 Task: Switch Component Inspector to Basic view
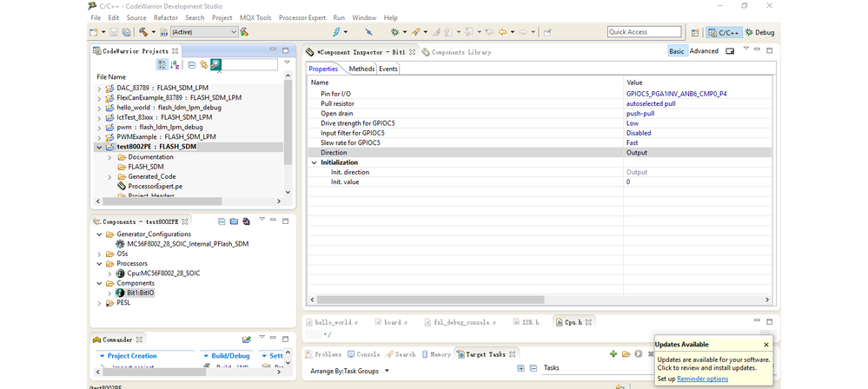click(x=677, y=51)
